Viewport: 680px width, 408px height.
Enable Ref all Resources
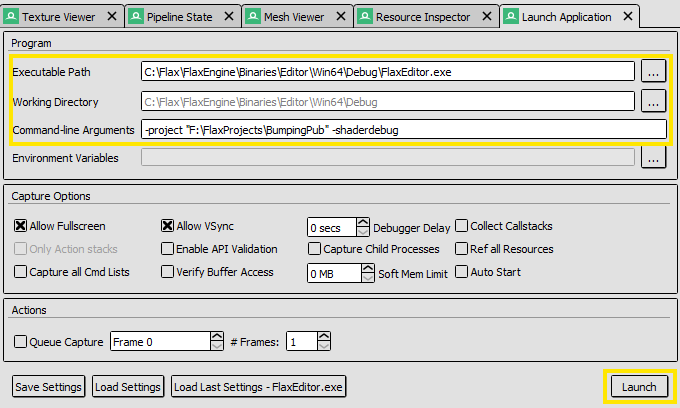[461, 248]
